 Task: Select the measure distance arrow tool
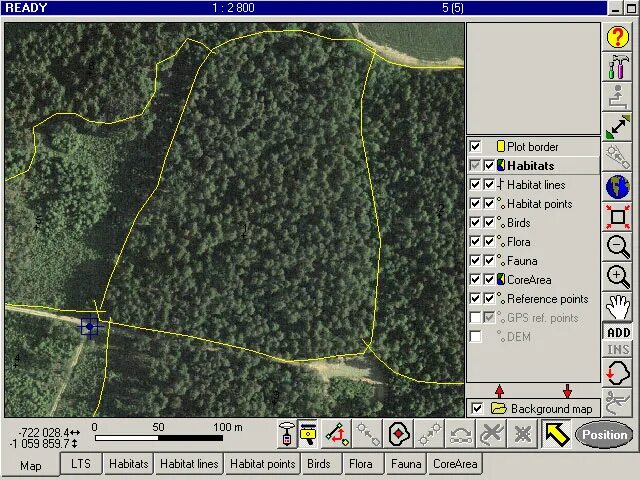coord(618,127)
